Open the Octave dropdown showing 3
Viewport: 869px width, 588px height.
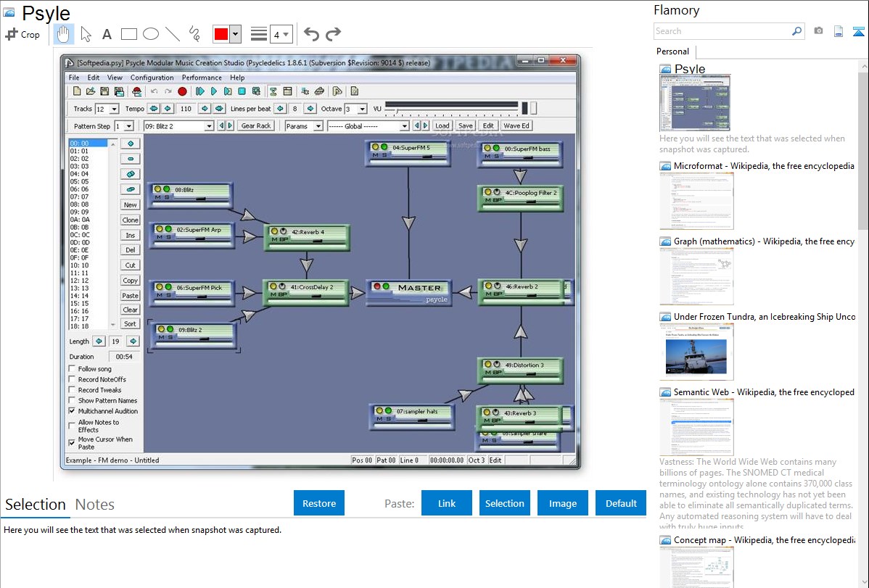coord(356,109)
